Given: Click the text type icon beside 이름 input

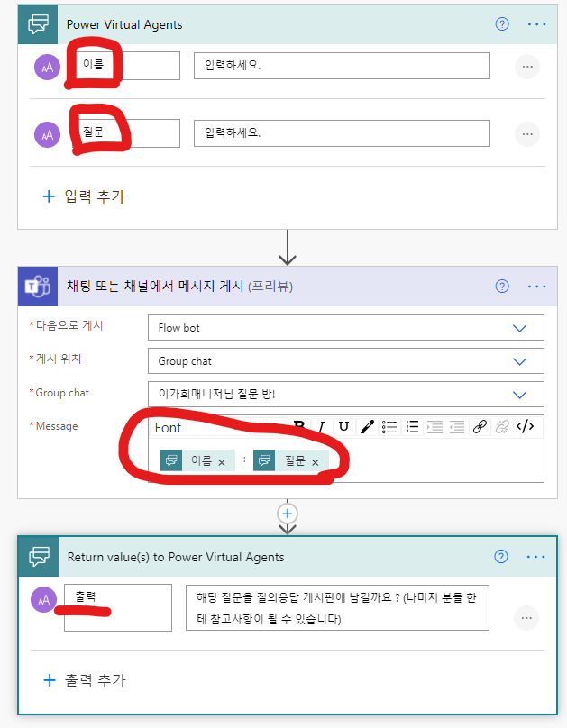Looking at the screenshot, I should (x=48, y=68).
